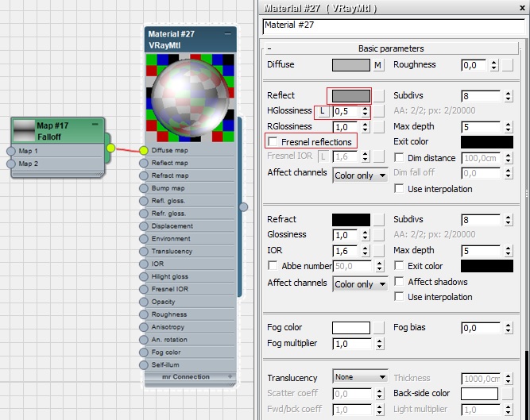530x420 pixels.
Task: Click the An. rotation input socket
Action: pyautogui.click(x=144, y=340)
